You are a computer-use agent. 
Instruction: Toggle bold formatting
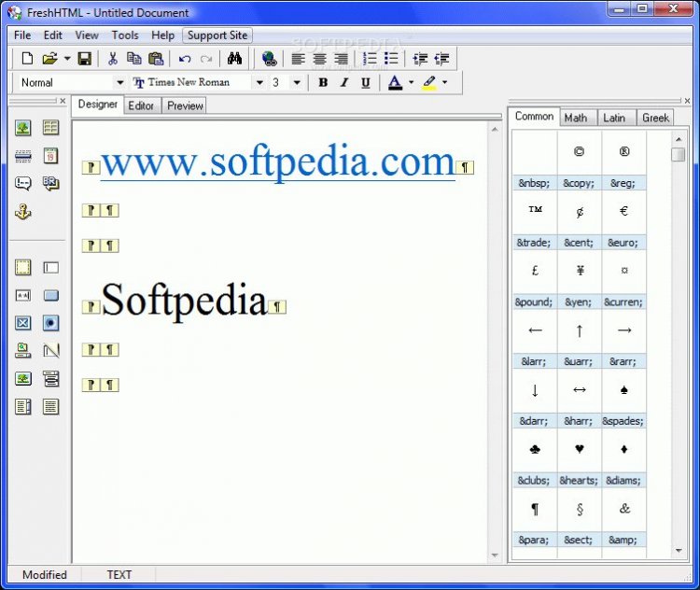[323, 83]
